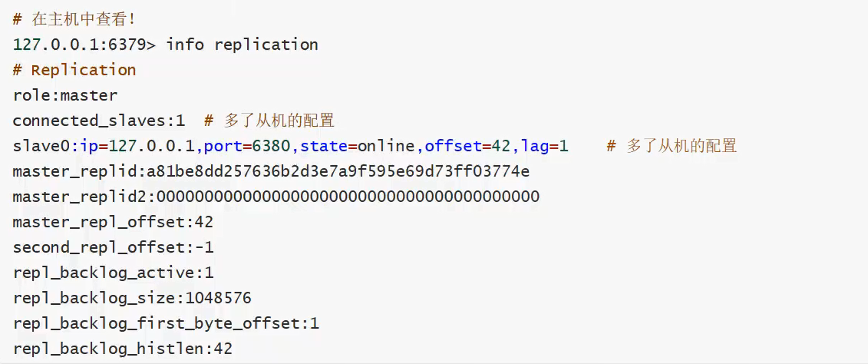Click the "repl_backlog_size:1048576" line
This screenshot has height=364, width=868.
[132, 298]
